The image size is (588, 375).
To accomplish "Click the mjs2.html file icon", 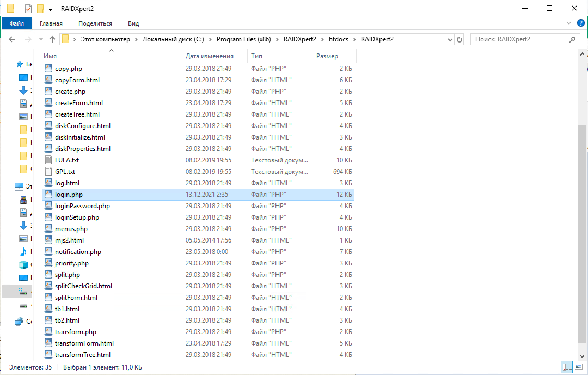I will [x=48, y=240].
